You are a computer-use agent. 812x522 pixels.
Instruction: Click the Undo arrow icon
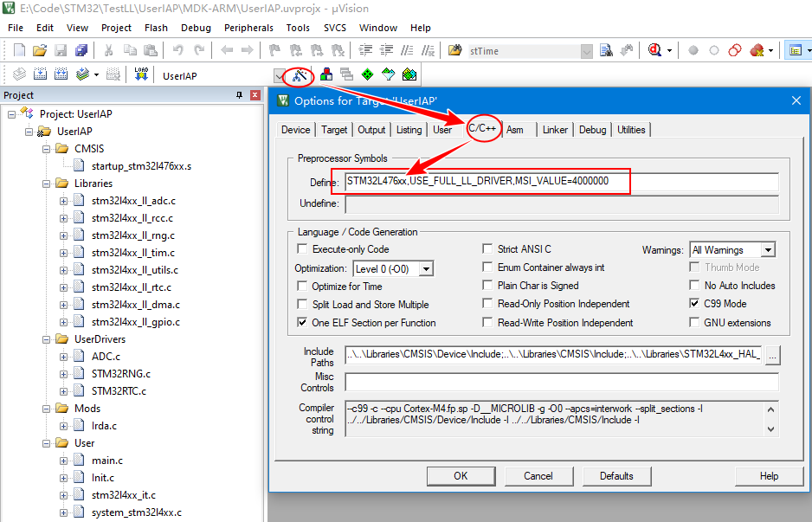point(178,50)
